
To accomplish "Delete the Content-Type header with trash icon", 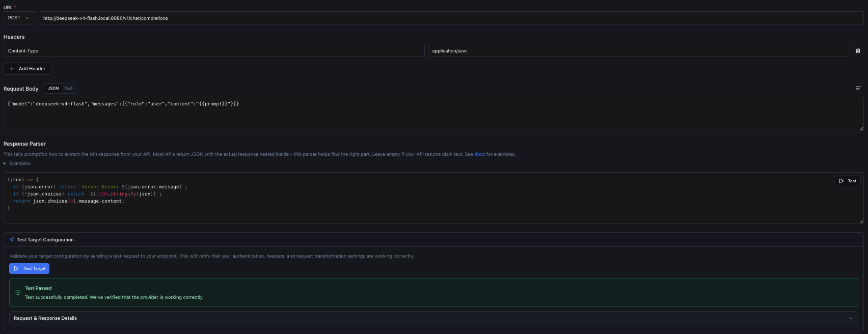I will coord(858,50).
